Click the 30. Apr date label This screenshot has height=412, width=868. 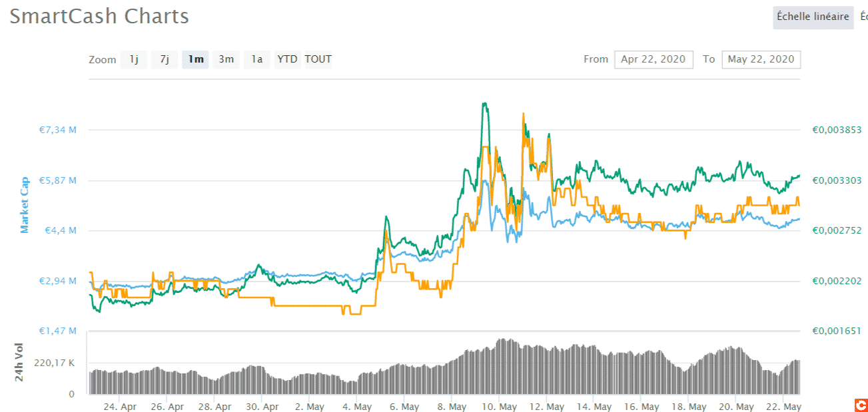click(x=261, y=407)
